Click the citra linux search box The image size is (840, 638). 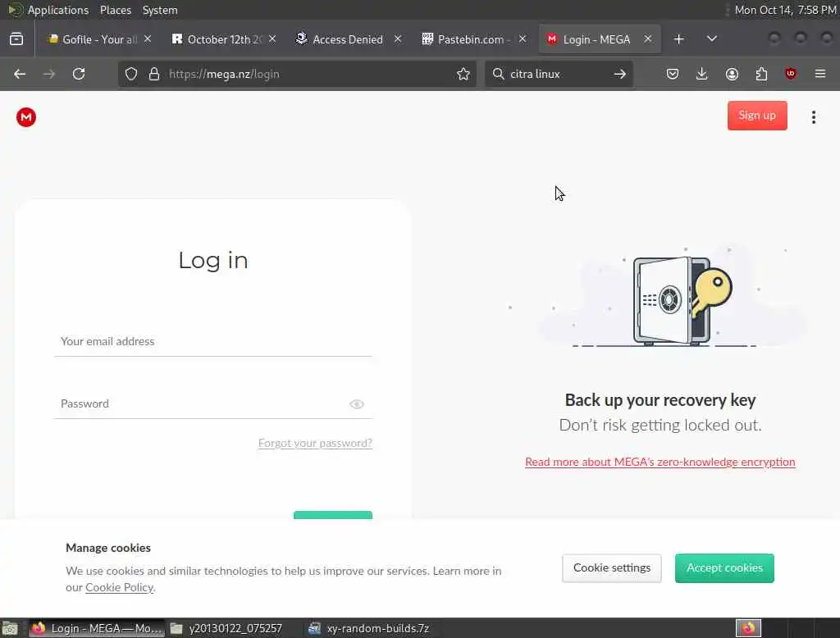click(557, 74)
